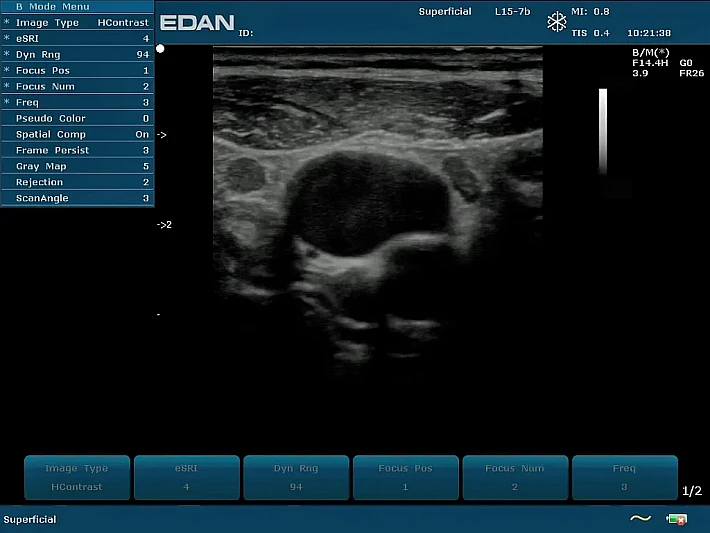Toggle Spatial Comp in B Mode menu
The image size is (710, 533).
click(78, 134)
